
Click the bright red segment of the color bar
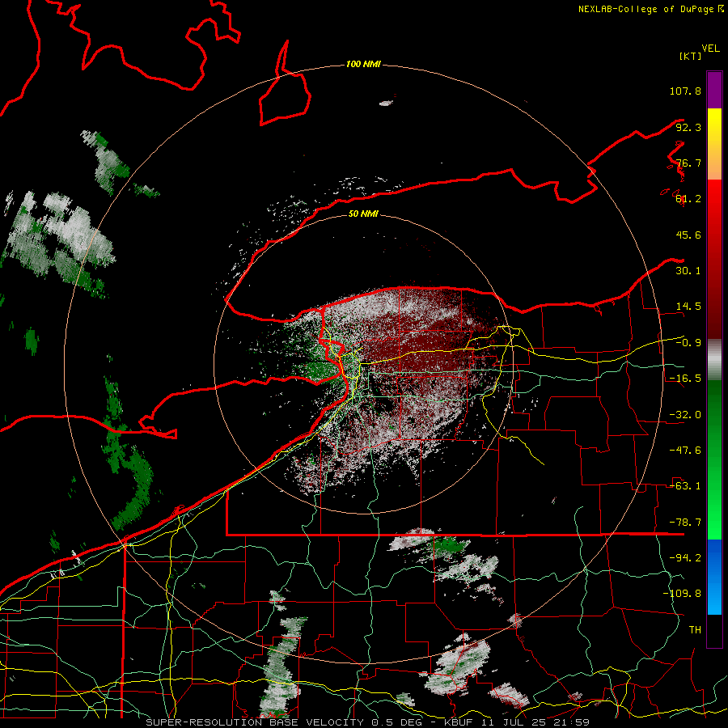point(714,200)
